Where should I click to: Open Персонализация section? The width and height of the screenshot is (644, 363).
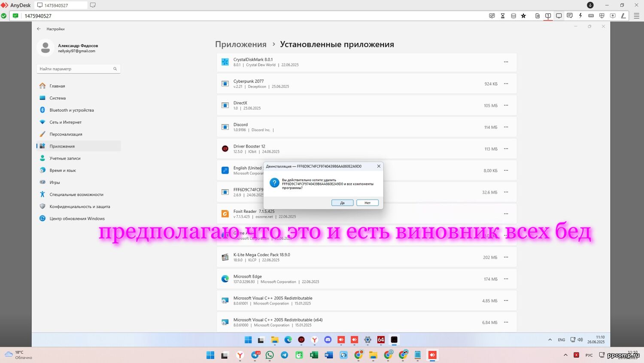(x=79, y=134)
